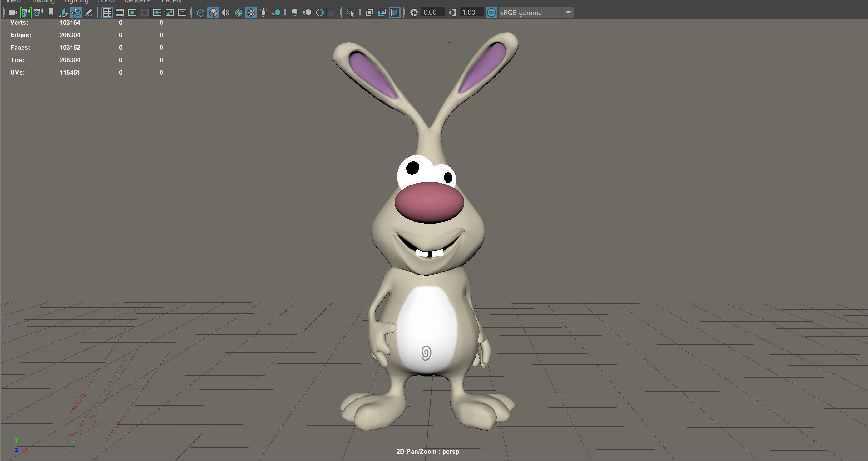Open the Shading panel menu
The height and width of the screenshot is (461, 868).
coord(42,1)
